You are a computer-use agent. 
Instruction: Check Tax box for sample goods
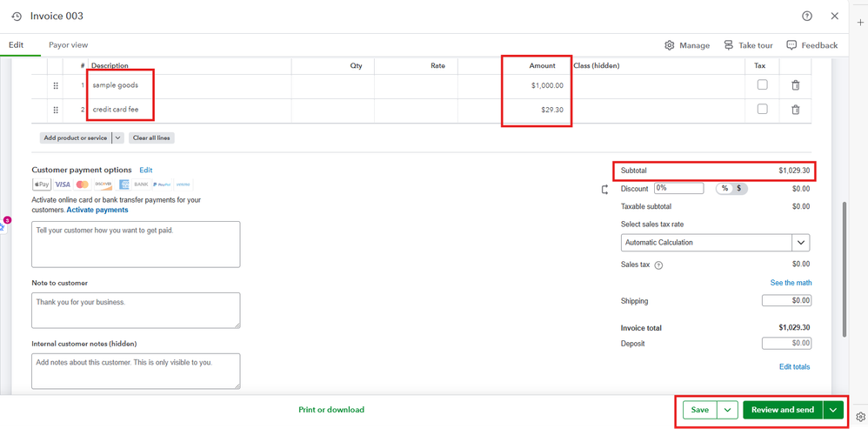[x=762, y=84]
